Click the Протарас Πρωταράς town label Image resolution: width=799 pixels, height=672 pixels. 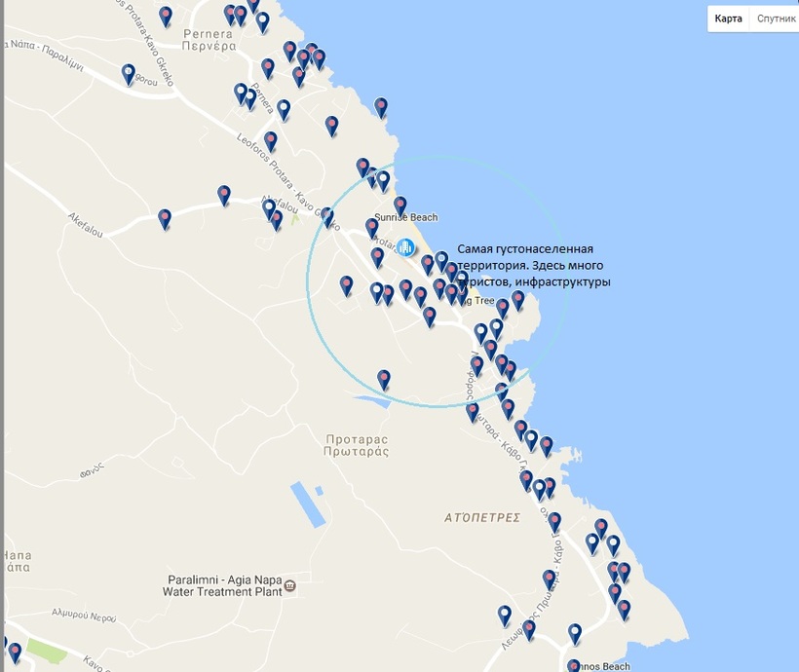pyautogui.click(x=357, y=444)
